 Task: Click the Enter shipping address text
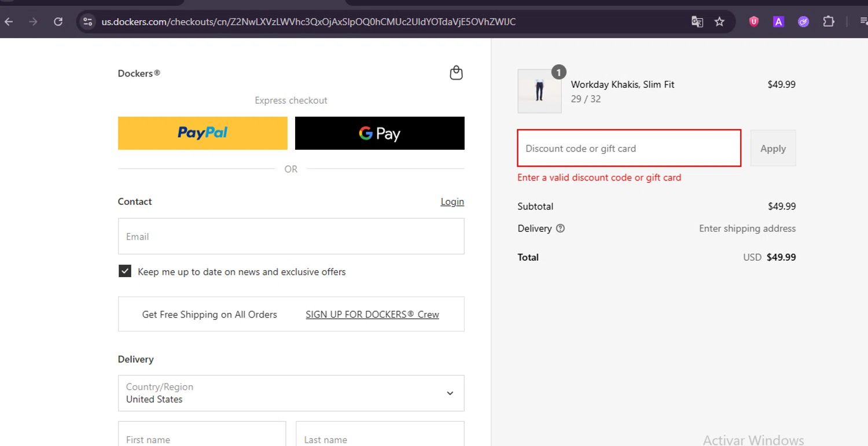747,228
